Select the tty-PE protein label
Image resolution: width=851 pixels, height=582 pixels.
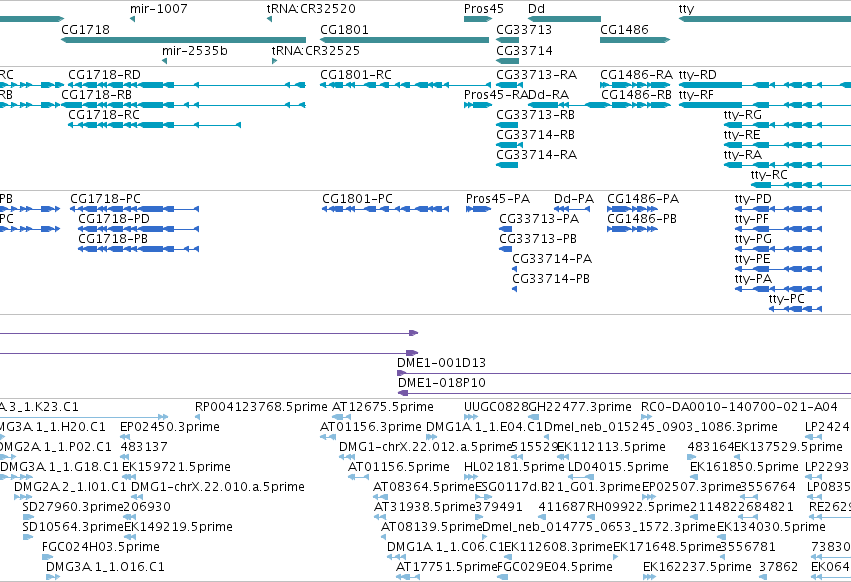[752, 259]
